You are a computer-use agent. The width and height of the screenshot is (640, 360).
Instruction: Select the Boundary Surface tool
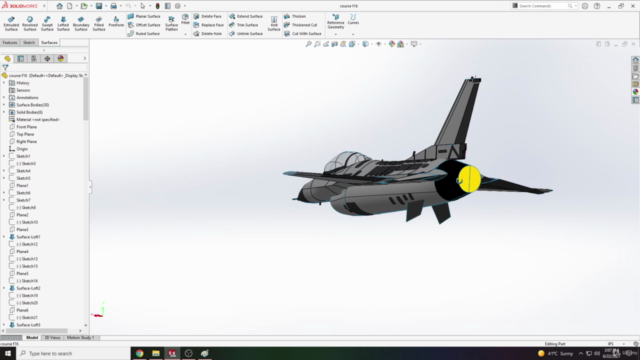(x=81, y=24)
